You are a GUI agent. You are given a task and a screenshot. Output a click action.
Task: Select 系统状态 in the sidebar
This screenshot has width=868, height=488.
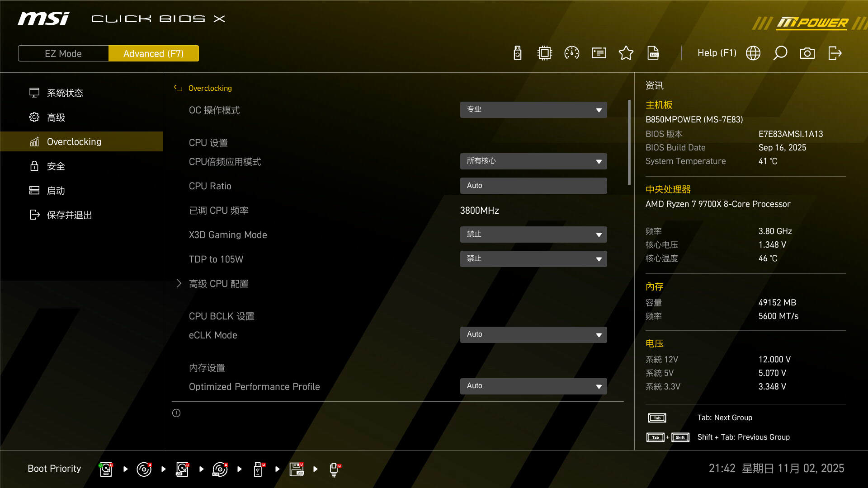[x=65, y=93]
